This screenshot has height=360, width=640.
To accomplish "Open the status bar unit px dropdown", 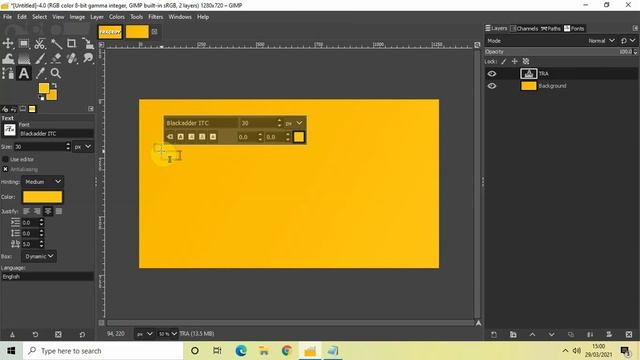I will [144, 334].
